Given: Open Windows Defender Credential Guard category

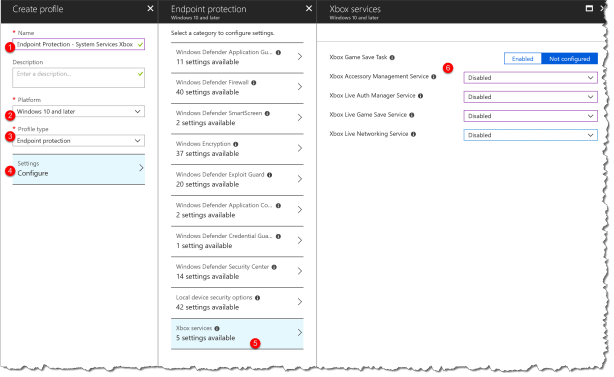Looking at the screenshot, I should point(237,241).
